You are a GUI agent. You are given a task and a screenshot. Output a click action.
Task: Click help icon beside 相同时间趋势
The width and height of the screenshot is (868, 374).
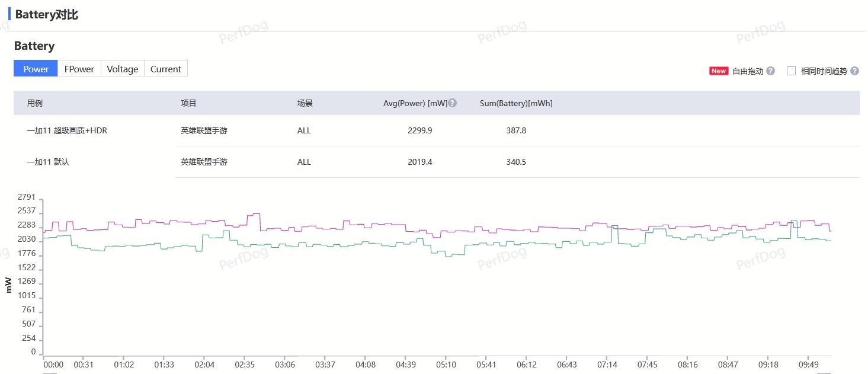click(x=854, y=71)
